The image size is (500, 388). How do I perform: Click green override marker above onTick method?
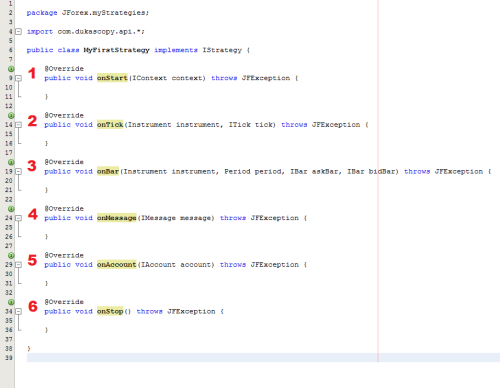11,116
